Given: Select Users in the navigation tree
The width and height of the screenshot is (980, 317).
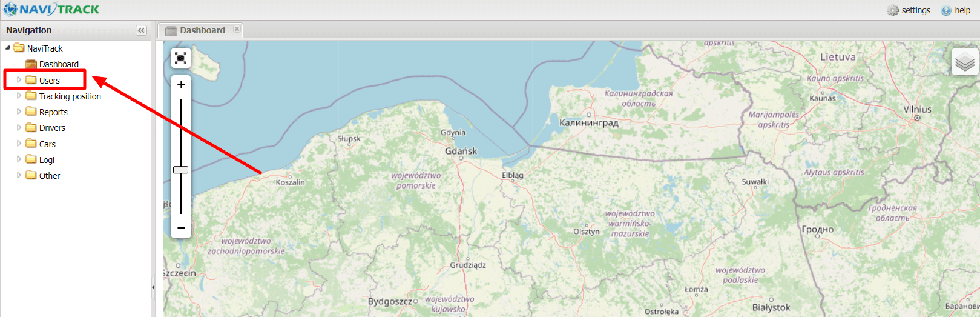Looking at the screenshot, I should 50,80.
